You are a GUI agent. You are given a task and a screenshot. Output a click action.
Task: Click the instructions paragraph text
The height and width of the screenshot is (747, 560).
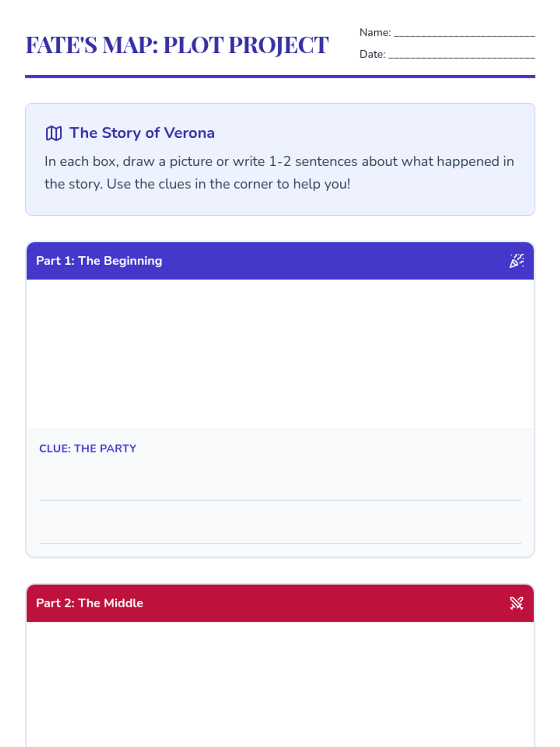coord(279,172)
